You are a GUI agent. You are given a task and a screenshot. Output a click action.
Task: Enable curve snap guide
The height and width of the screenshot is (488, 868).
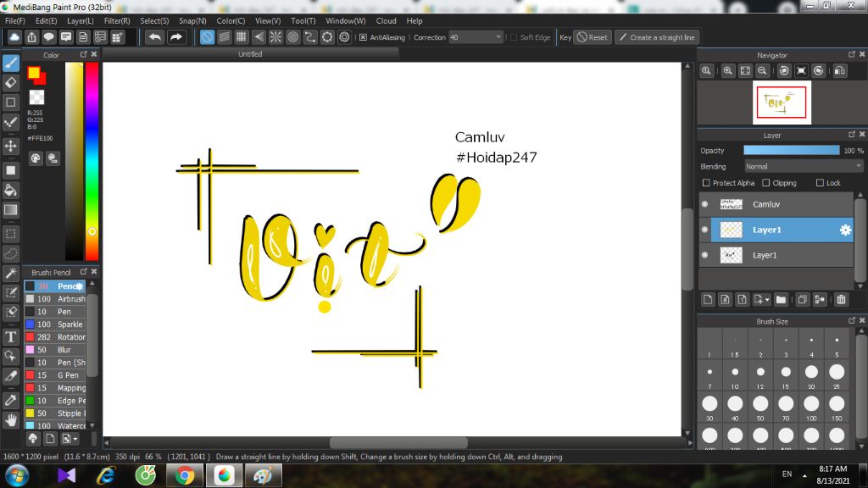click(x=310, y=37)
